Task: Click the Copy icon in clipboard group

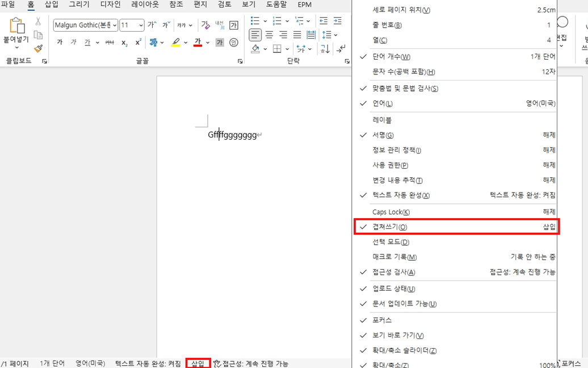Action: point(38,35)
